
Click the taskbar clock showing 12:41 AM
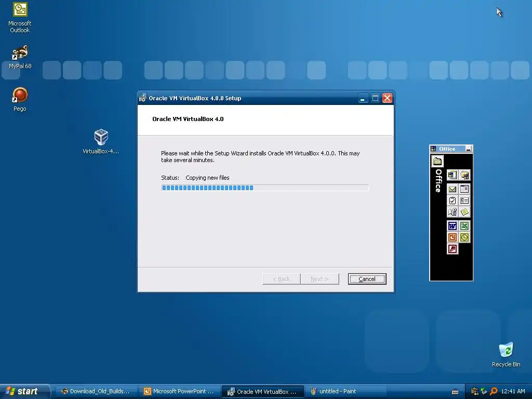point(513,391)
